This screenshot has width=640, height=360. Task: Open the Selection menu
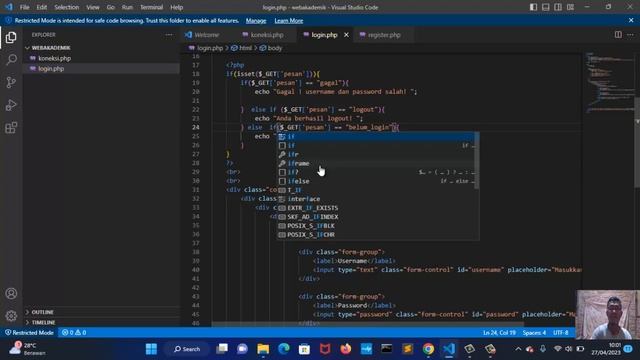[x=67, y=7]
